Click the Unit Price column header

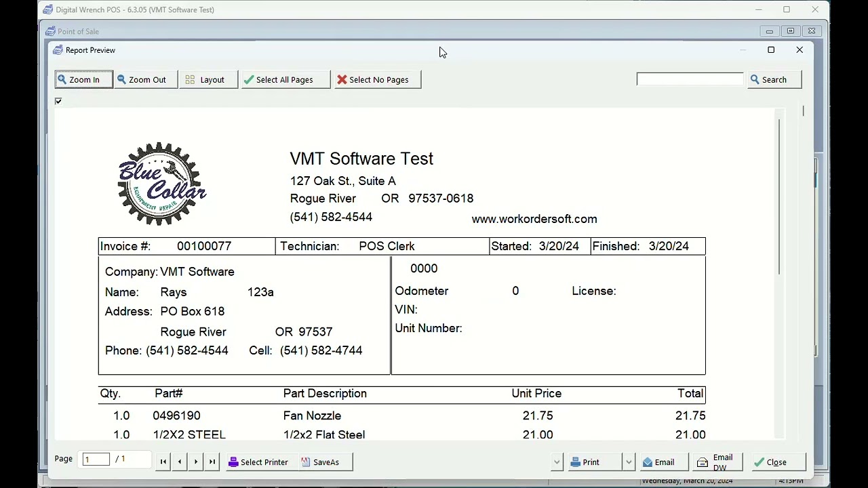(x=536, y=393)
